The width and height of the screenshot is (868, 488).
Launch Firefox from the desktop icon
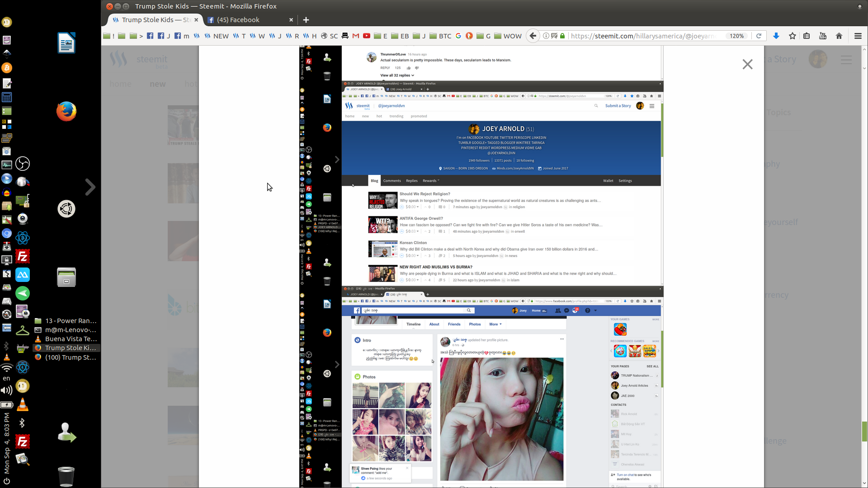[66, 112]
